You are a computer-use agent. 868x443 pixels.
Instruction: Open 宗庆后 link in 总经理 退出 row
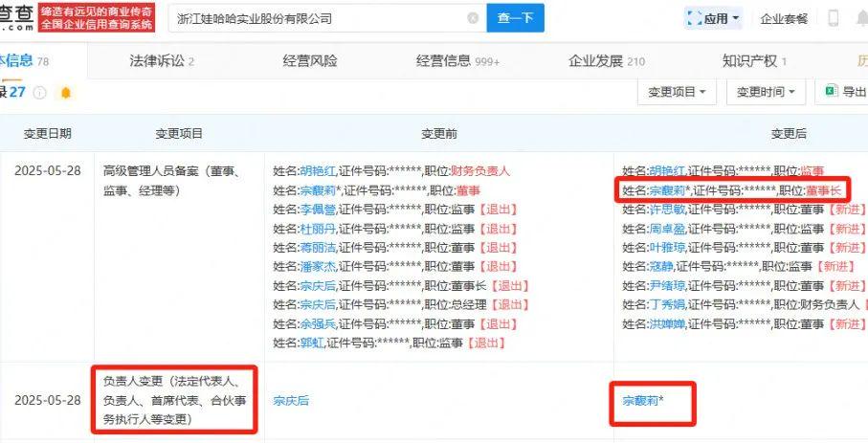tap(317, 304)
